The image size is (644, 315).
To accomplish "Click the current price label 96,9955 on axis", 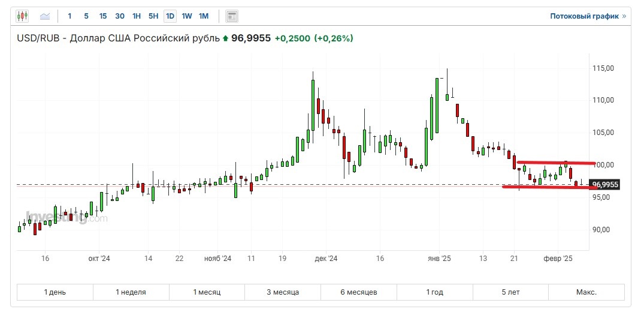I will pyautogui.click(x=604, y=185).
